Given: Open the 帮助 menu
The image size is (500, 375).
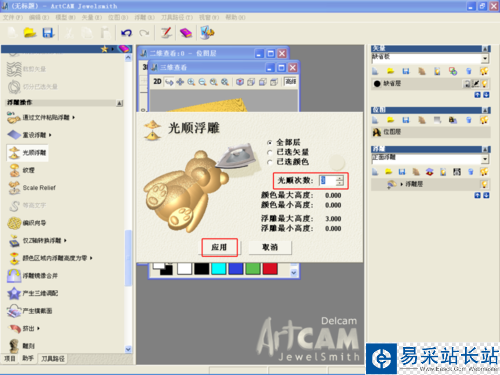Looking at the screenshot, I should pyautogui.click(x=235, y=17).
